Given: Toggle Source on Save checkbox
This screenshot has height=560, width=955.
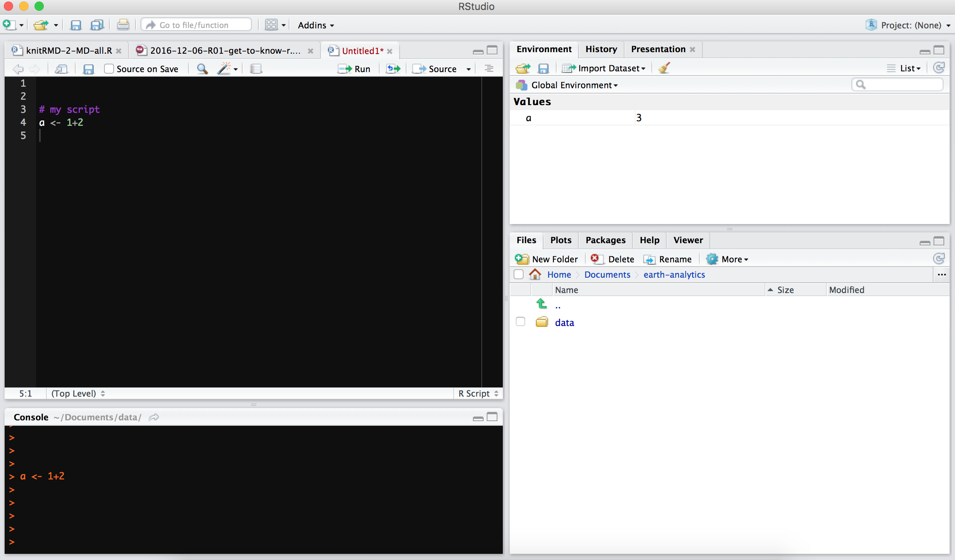Looking at the screenshot, I should click(109, 68).
